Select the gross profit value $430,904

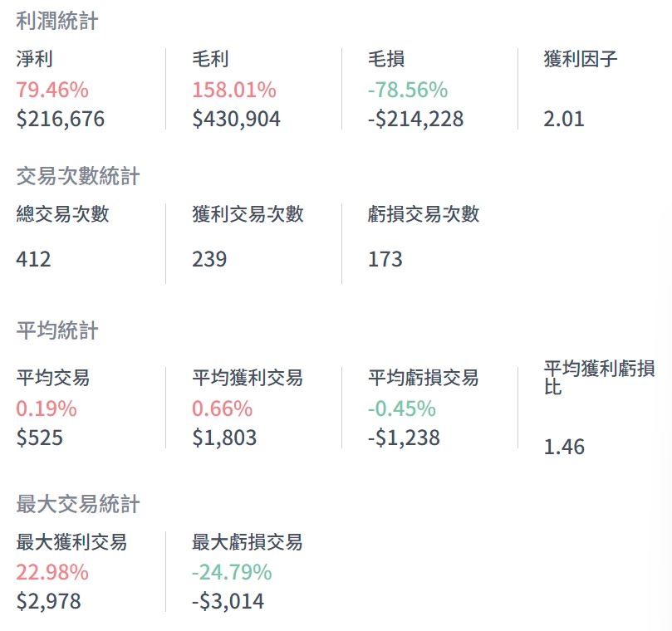click(237, 119)
